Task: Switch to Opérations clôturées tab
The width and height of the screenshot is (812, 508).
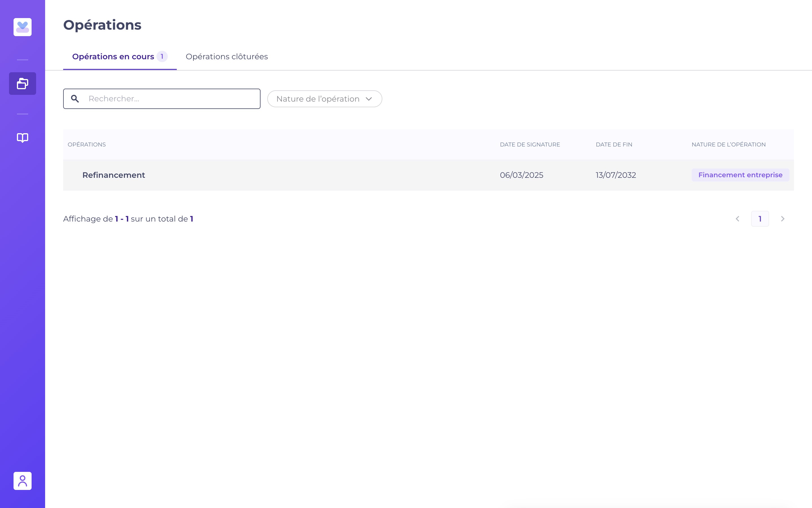Action: pyautogui.click(x=227, y=56)
